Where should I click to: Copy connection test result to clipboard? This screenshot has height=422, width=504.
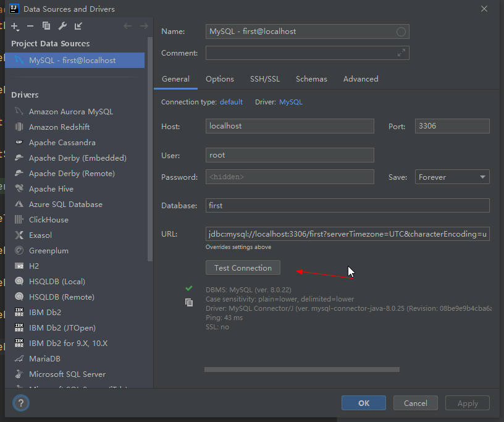(189, 302)
